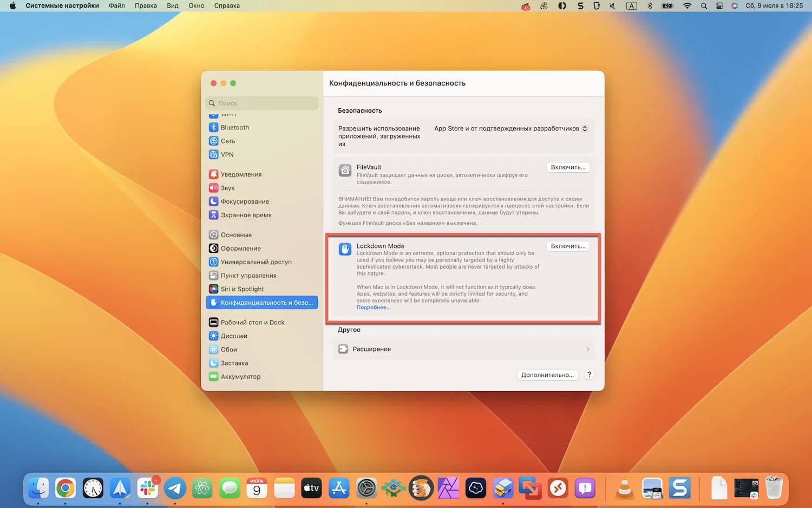
Task: Click the Поиск search field
Action: 262,103
